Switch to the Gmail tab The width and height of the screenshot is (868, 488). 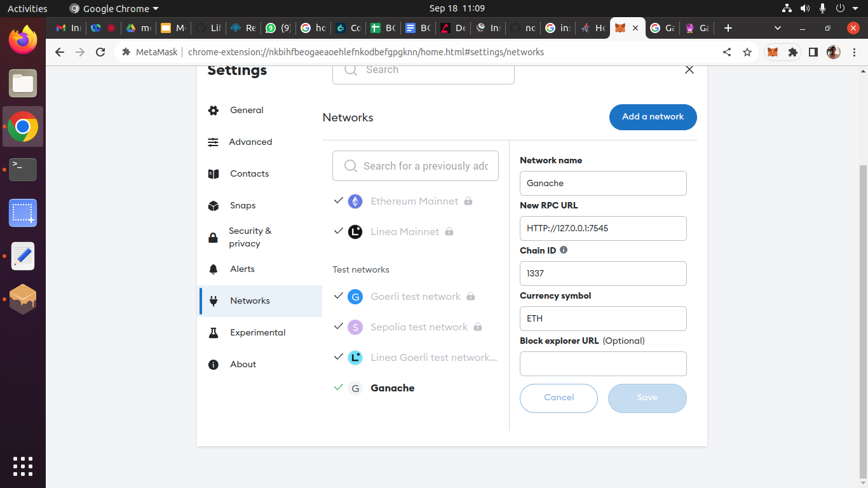[x=69, y=28]
